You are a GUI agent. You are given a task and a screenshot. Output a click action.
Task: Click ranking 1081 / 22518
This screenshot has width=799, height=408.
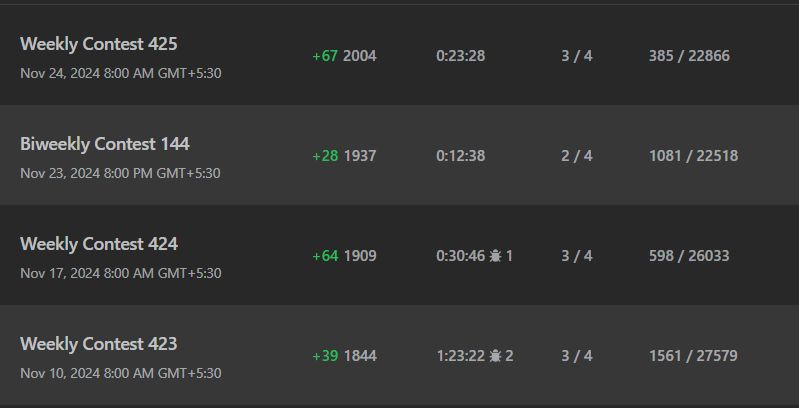coord(693,156)
